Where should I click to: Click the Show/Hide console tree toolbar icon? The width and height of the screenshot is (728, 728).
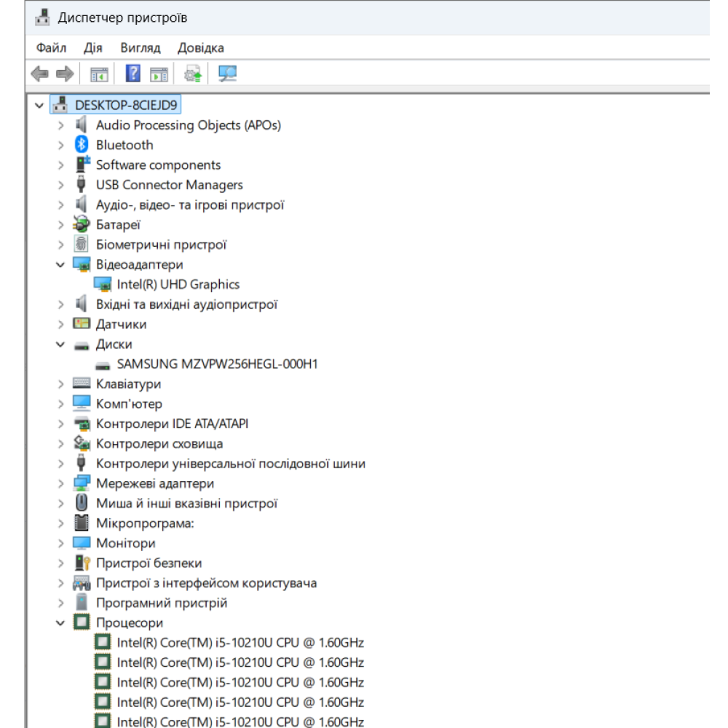point(98,74)
